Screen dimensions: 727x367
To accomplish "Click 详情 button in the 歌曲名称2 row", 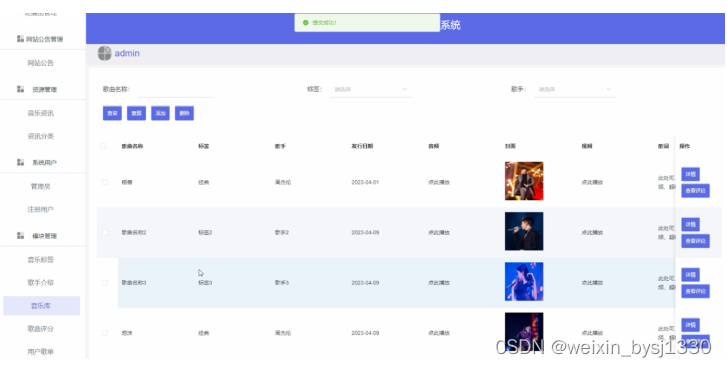I will click(690, 224).
